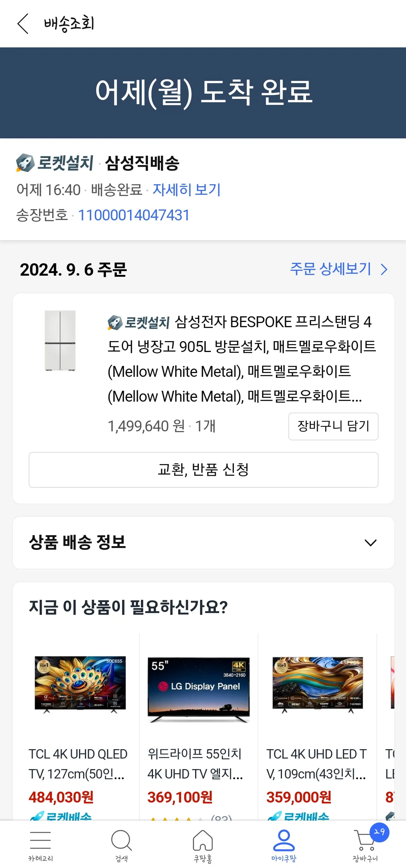Open 마이쿠팡 profile icon

point(284,840)
